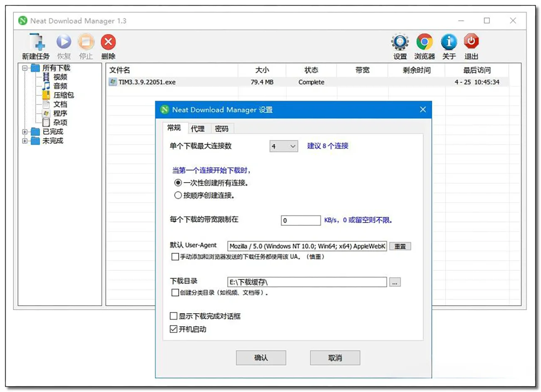Select the create all connections at once radio
This screenshot has width=541, height=392.
tap(178, 183)
